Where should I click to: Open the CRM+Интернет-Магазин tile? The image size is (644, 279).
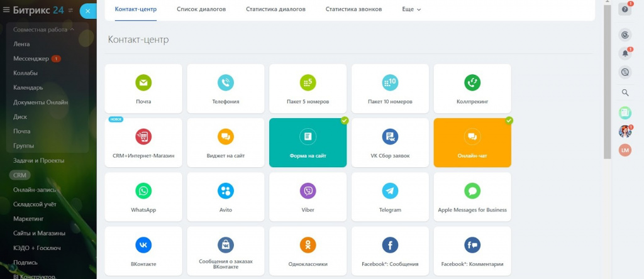point(143,143)
